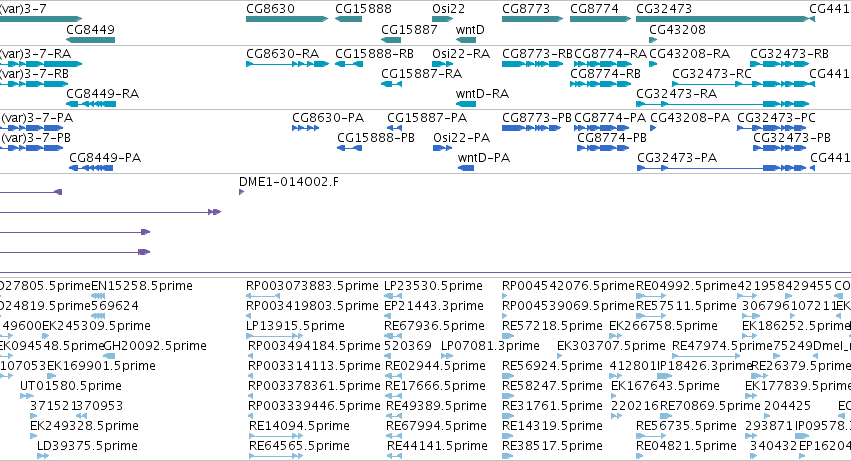This screenshot has width=851, height=461.
Task: Open EST RE04821.5prime
Action: coord(686,446)
